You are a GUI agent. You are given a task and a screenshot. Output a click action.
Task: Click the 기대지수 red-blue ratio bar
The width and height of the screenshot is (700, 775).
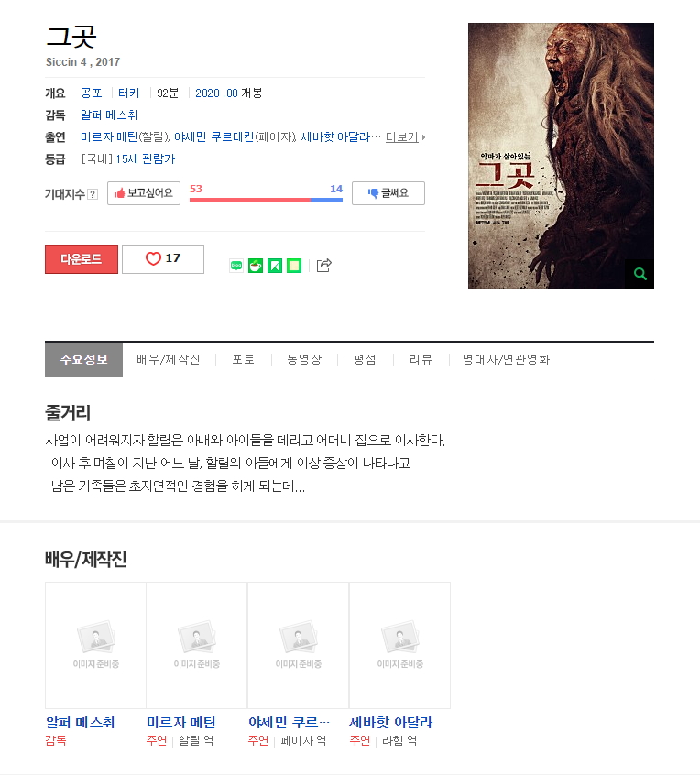point(266,201)
